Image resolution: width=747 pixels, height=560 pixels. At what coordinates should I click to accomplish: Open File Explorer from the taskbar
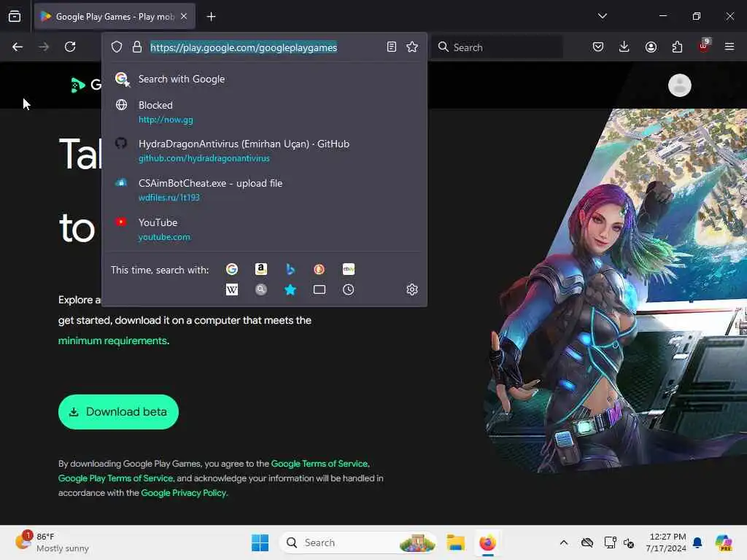[x=455, y=542]
